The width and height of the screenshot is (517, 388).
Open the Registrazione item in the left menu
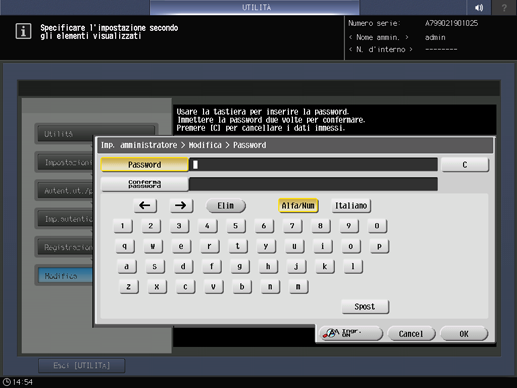click(x=65, y=247)
